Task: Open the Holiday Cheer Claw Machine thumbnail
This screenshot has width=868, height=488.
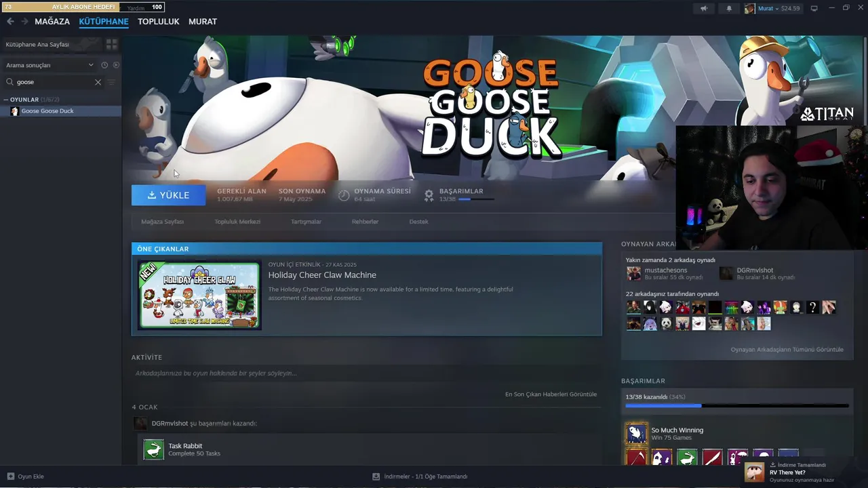Action: (x=199, y=296)
